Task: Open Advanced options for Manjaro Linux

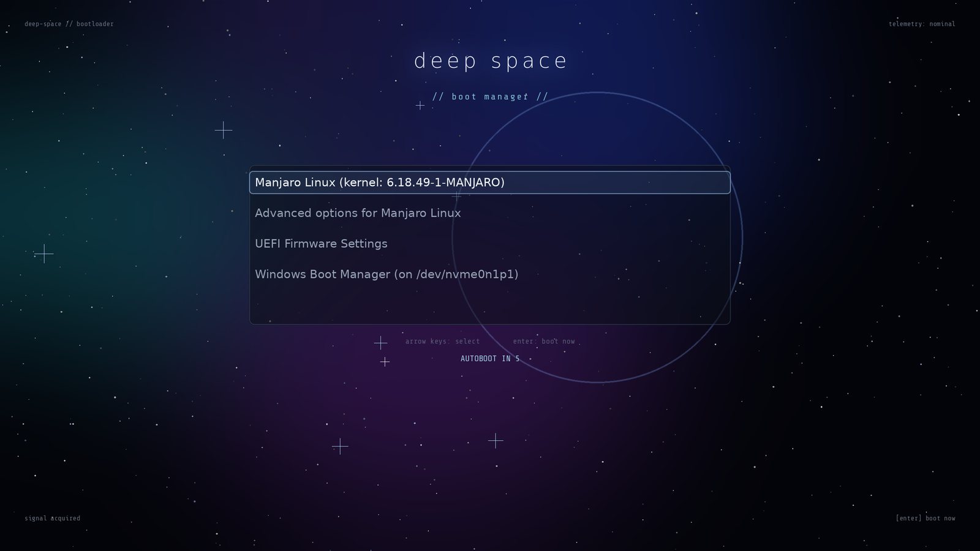Action: pos(490,213)
